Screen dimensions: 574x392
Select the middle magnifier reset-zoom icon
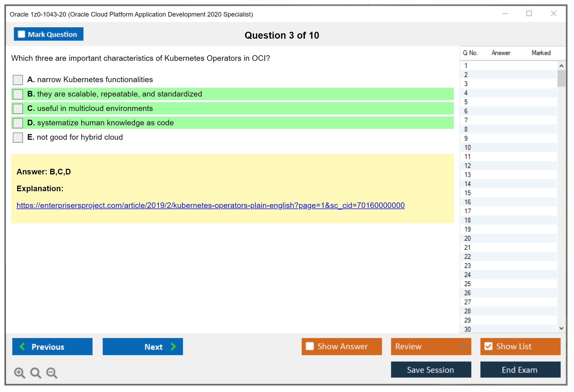tap(36, 373)
